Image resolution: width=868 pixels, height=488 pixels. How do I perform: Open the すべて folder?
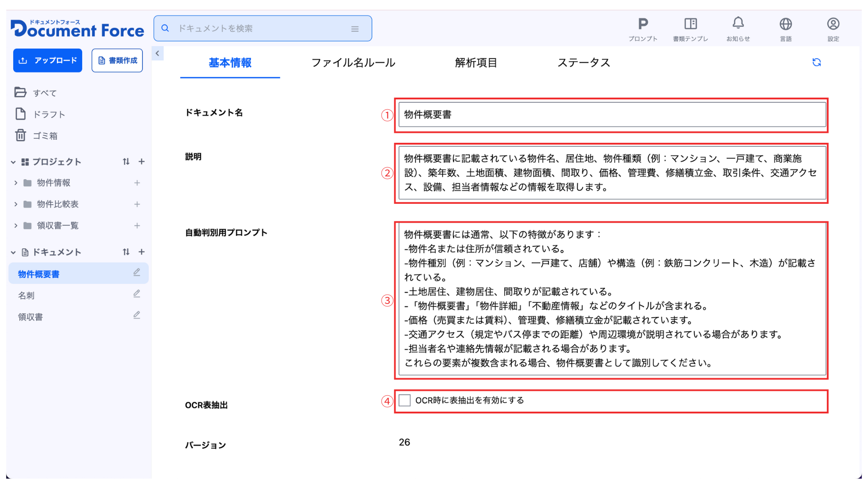click(x=36, y=93)
